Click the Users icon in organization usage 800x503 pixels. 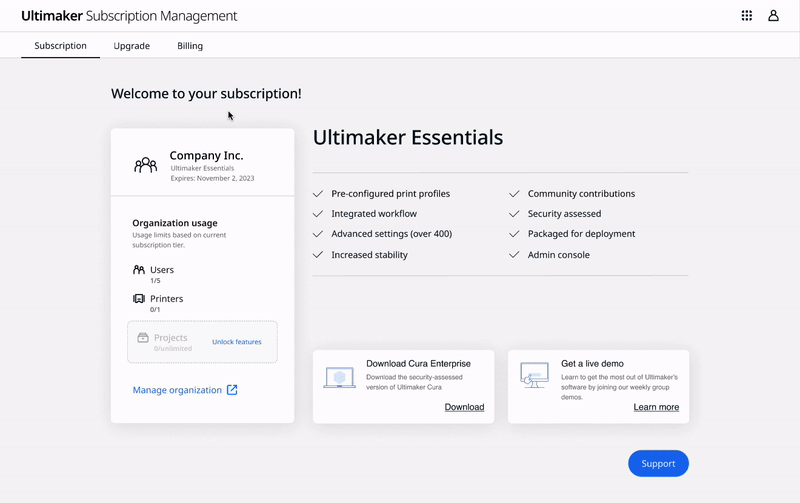point(139,269)
